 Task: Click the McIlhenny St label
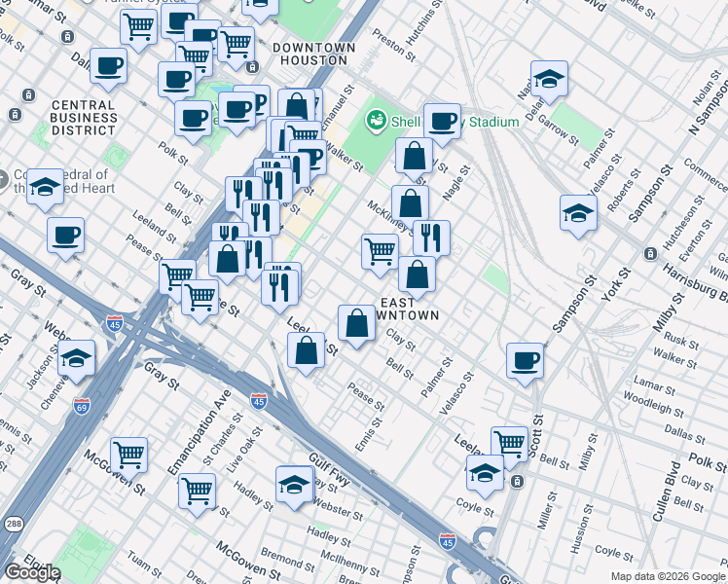point(350,564)
